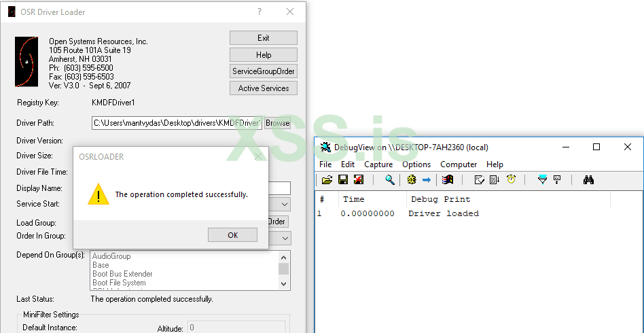Open the History Depth icon in DebugView
This screenshot has height=333, width=644.
click(x=557, y=179)
